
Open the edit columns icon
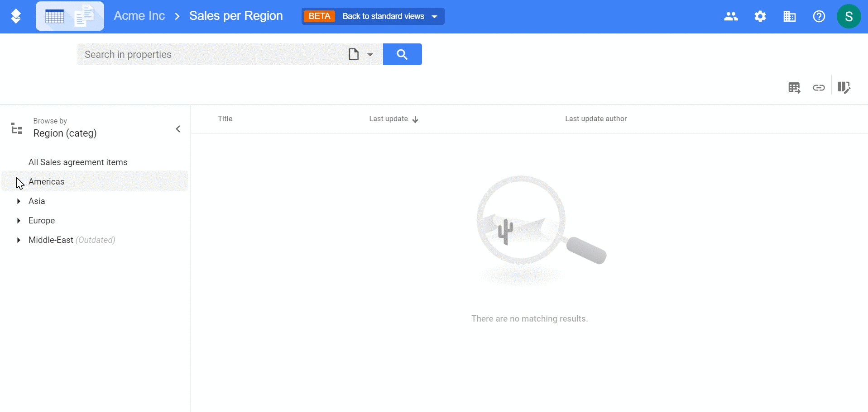click(844, 87)
